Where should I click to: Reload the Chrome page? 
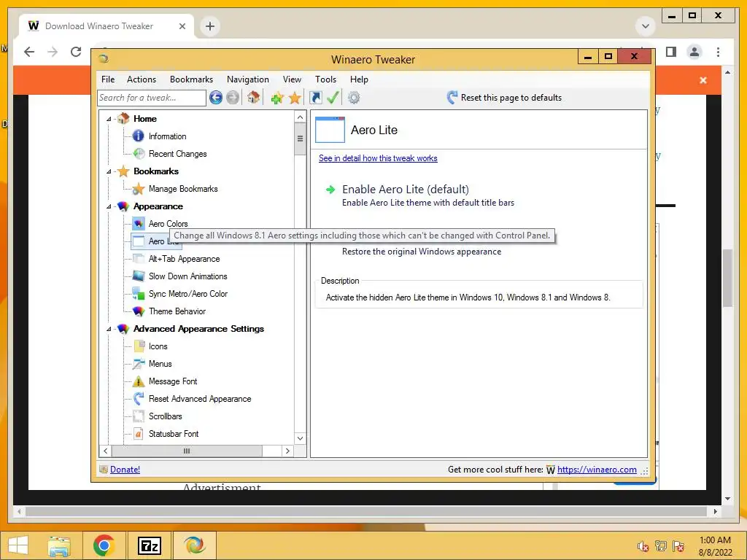coord(76,52)
